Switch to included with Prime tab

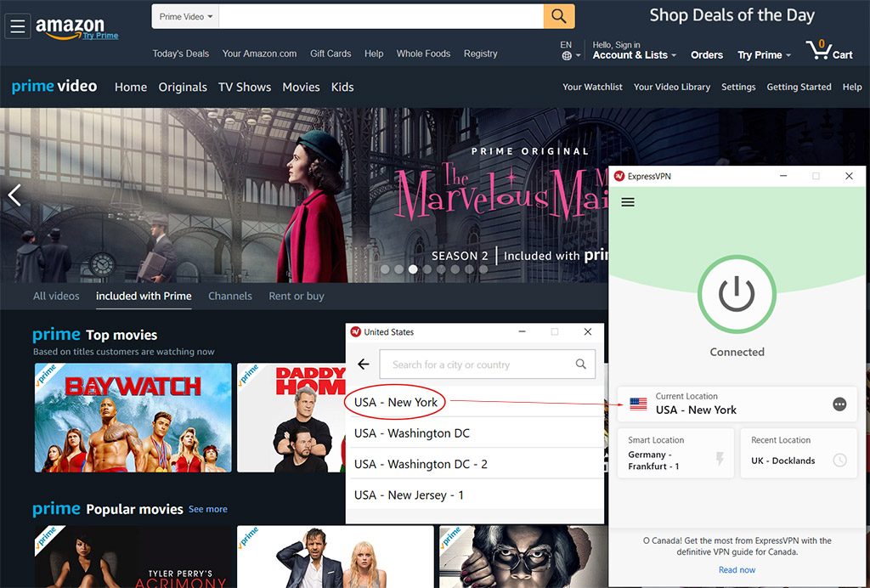point(144,297)
